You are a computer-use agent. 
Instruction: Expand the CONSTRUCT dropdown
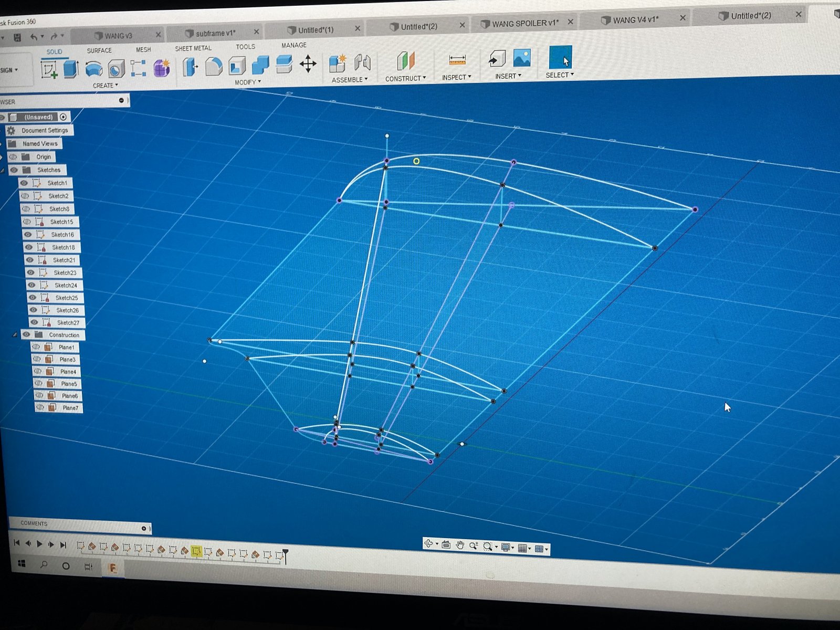click(405, 79)
